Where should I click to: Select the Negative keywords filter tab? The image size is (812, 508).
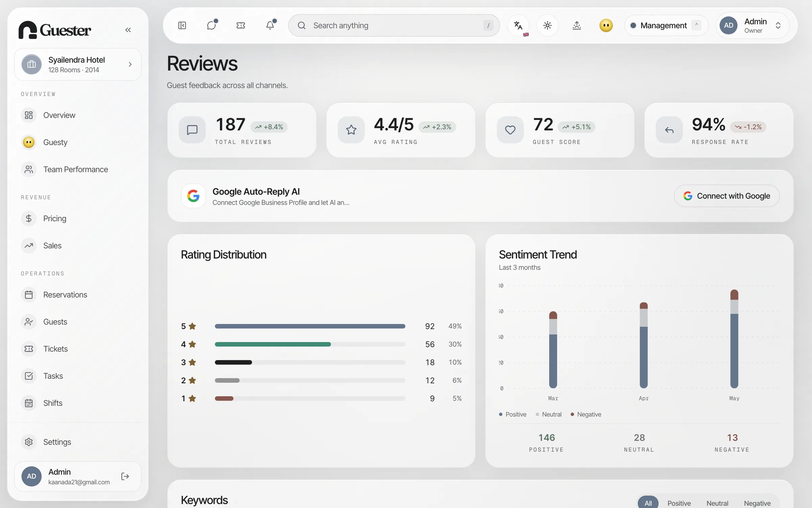757,503
